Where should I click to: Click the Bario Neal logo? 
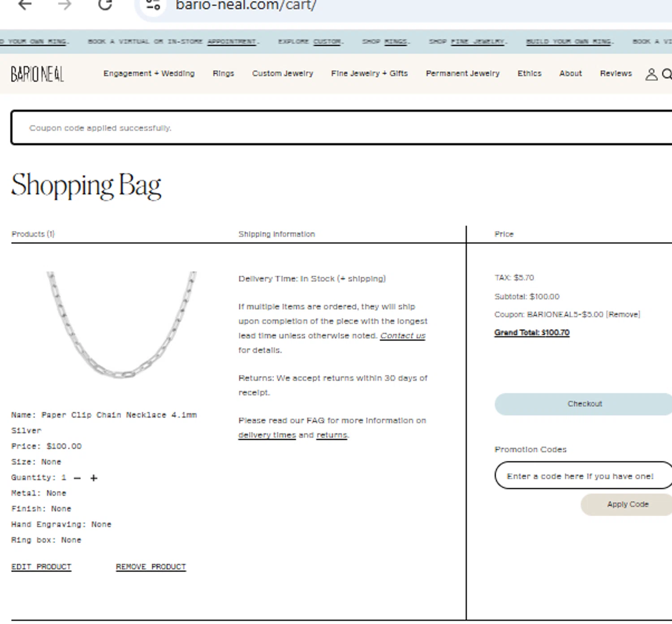pos(37,74)
